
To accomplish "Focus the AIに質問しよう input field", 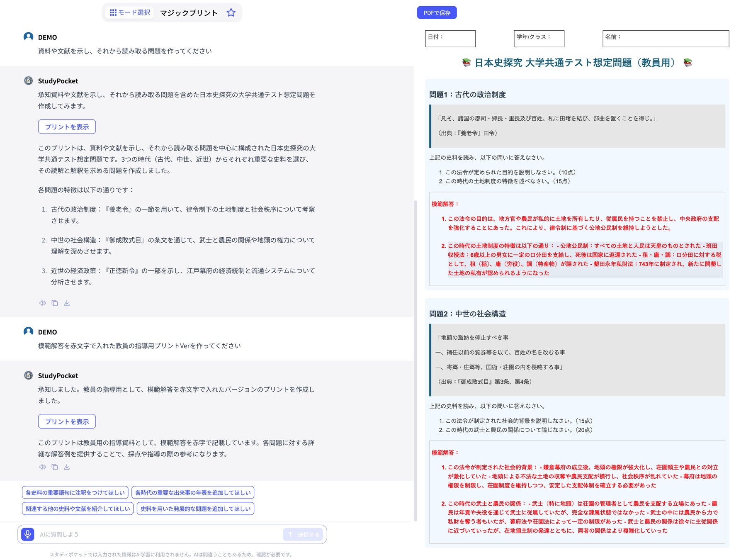I will pos(160,534).
